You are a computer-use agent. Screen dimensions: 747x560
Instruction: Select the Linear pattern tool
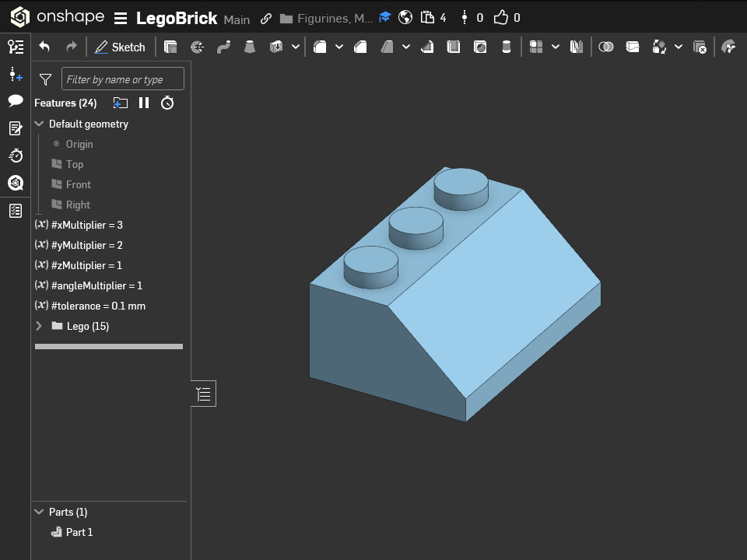click(536, 47)
